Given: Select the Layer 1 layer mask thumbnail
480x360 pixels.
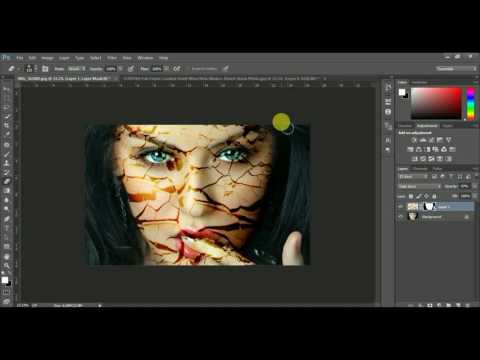Looking at the screenshot, I should pyautogui.click(x=429, y=207).
